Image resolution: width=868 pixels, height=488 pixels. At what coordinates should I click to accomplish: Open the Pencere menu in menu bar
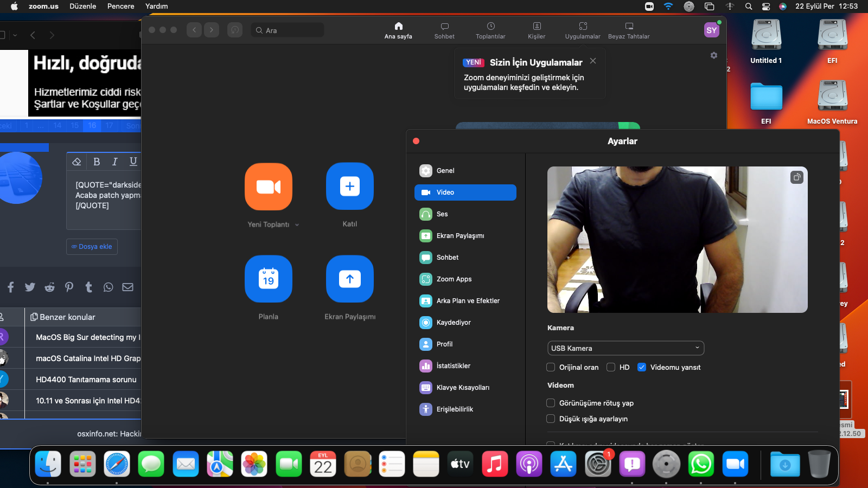point(120,6)
